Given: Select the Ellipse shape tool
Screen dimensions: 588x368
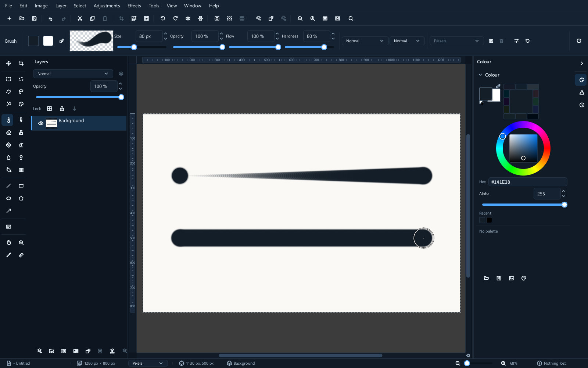Looking at the screenshot, I should coord(8,198).
